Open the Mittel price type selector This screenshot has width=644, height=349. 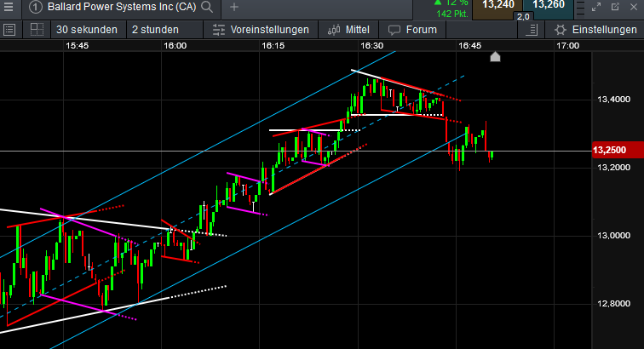(x=348, y=30)
